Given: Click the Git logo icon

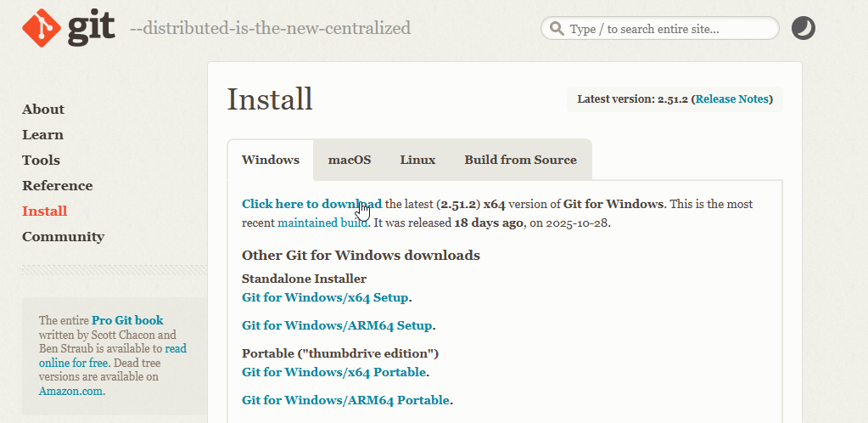Looking at the screenshot, I should coord(41,28).
